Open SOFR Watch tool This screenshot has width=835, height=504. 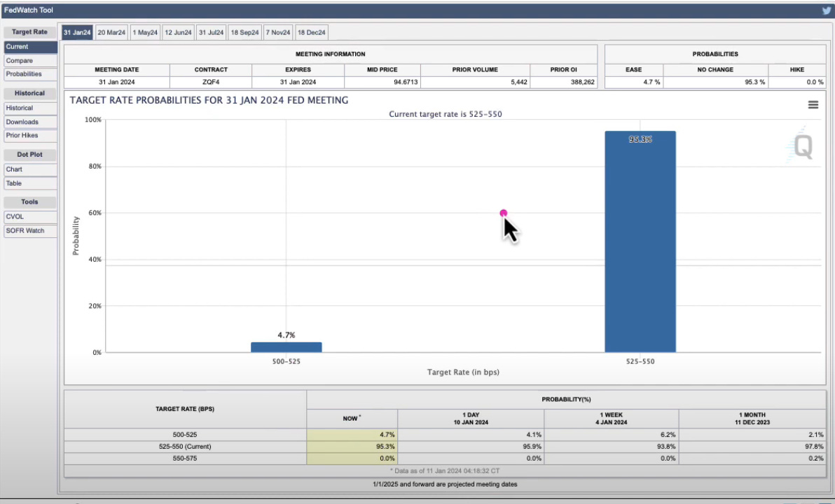pos(30,230)
